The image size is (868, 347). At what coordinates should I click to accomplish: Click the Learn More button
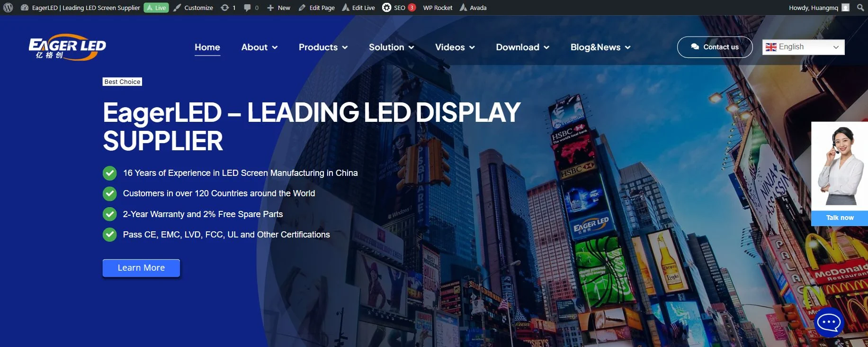[141, 268]
